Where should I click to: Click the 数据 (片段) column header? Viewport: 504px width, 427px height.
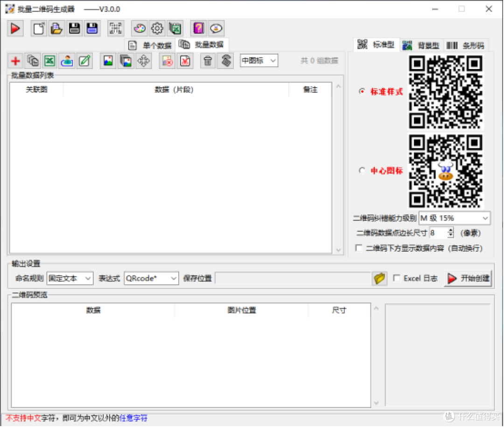(176, 90)
